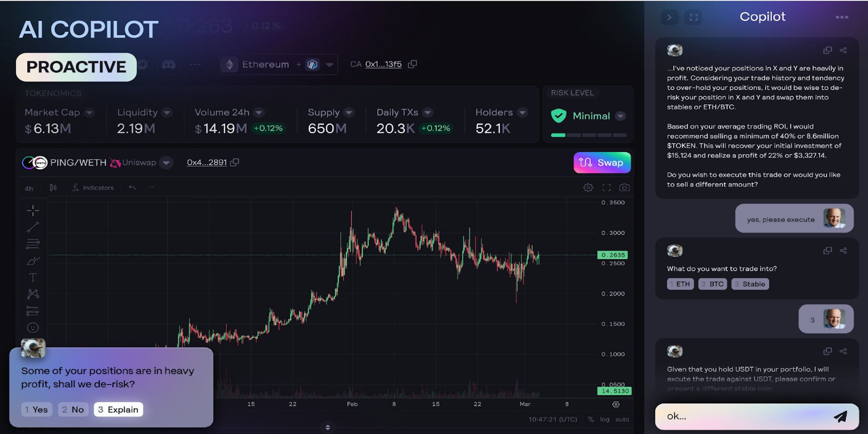The height and width of the screenshot is (434, 868).
Task: Open the emoji sticker tool
Action: pos(33,328)
